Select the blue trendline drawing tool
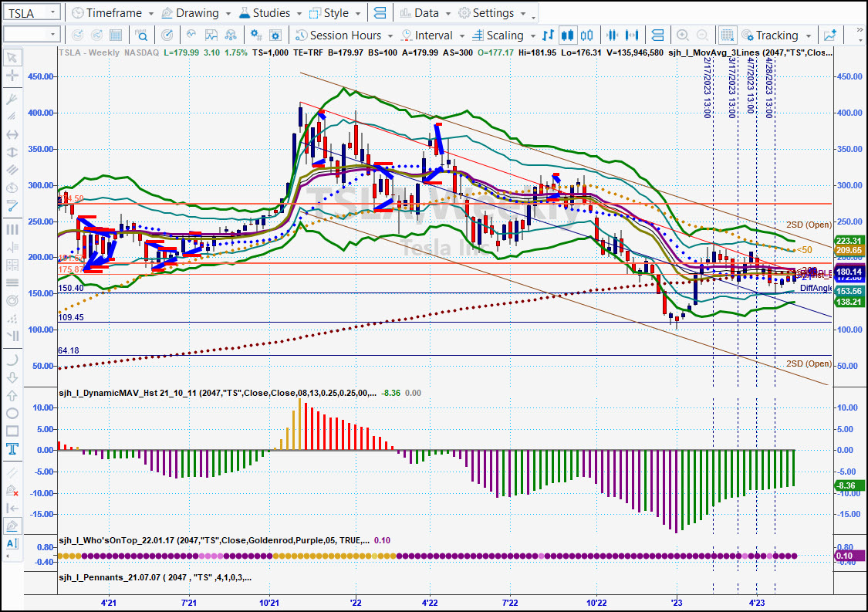Viewport: 868px width, 612px height. tap(12, 205)
